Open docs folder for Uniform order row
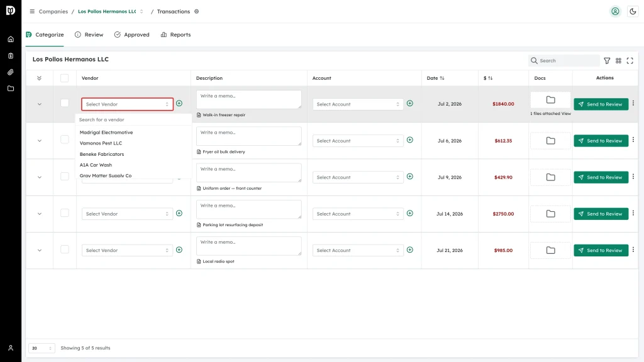The width and height of the screenshot is (644, 362). [x=551, y=177]
